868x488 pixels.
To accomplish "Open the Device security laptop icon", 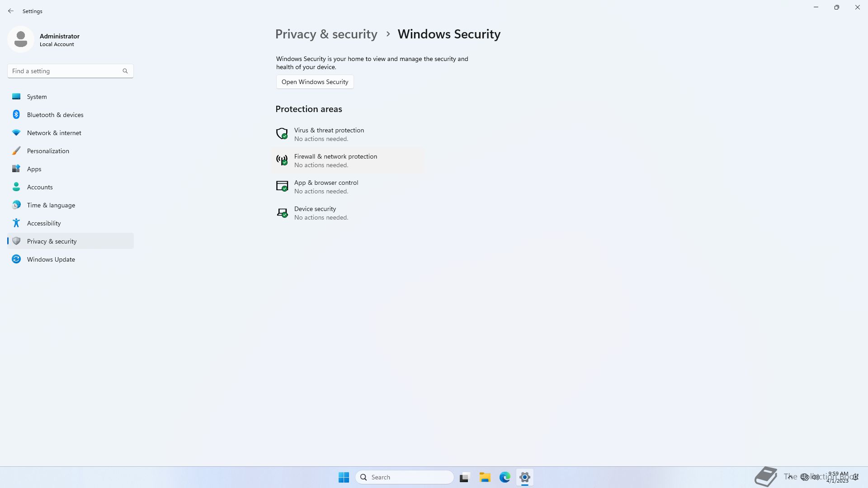I will (282, 212).
